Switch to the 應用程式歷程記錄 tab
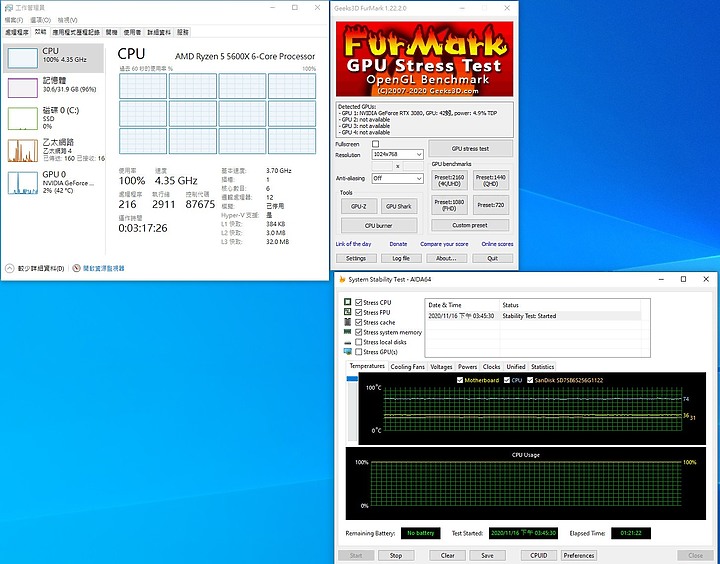This screenshot has width=720, height=564. (x=76, y=32)
